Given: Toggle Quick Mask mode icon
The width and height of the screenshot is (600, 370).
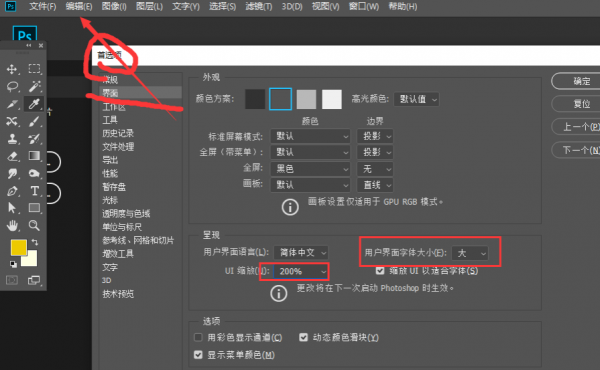Looking at the screenshot, I should [12, 280].
